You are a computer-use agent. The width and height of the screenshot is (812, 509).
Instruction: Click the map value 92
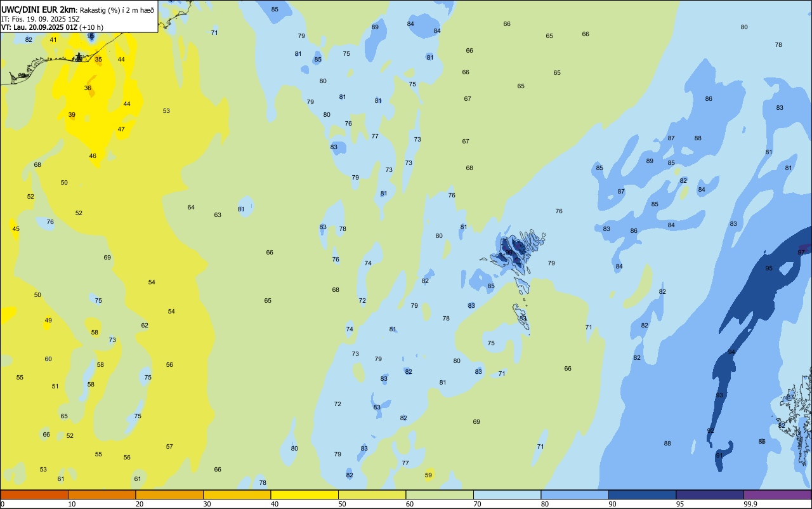(710, 431)
